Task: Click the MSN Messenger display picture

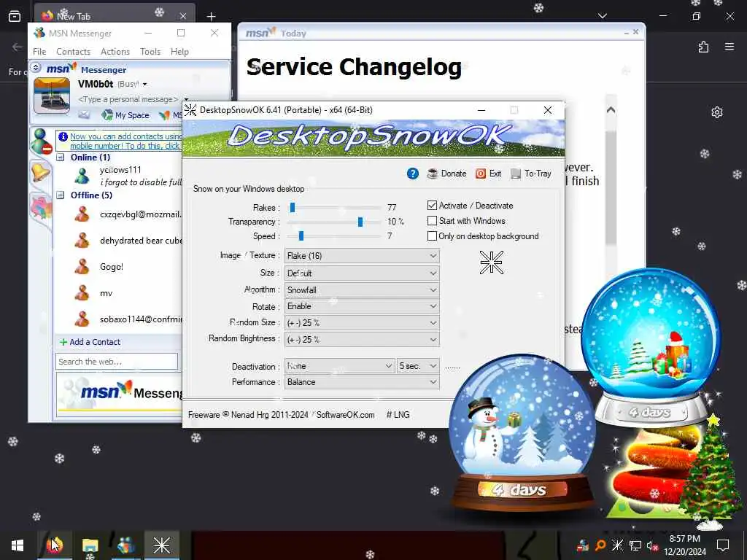Action: pos(52,96)
